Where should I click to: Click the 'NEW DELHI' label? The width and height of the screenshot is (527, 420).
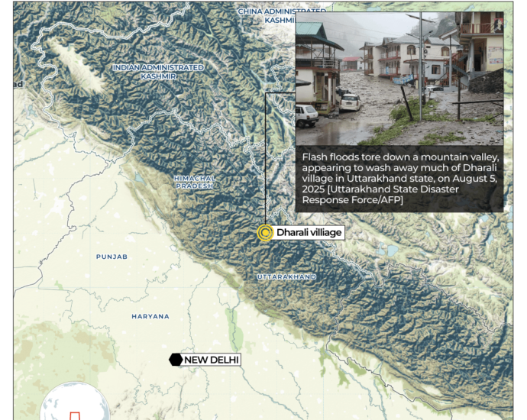212,360
